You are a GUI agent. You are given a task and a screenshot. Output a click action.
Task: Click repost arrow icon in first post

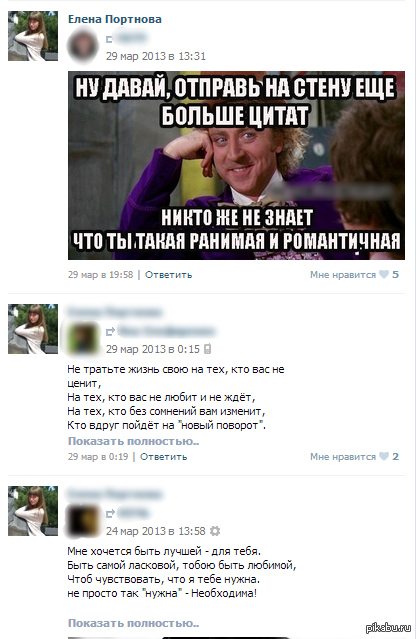pyautogui.click(x=110, y=39)
